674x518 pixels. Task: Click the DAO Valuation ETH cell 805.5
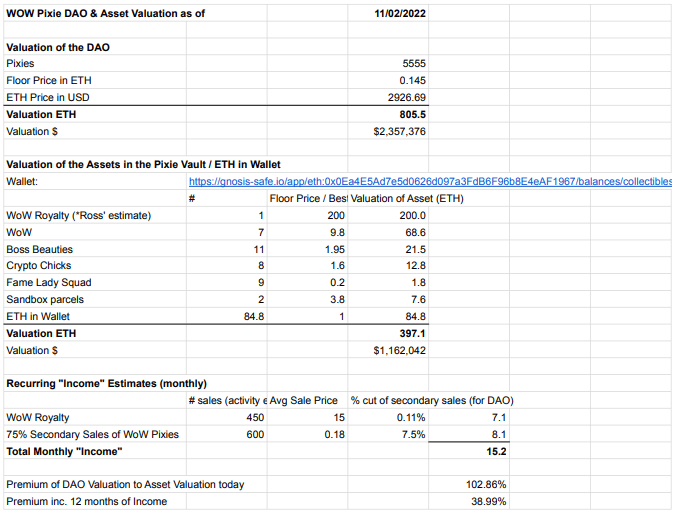(413, 114)
